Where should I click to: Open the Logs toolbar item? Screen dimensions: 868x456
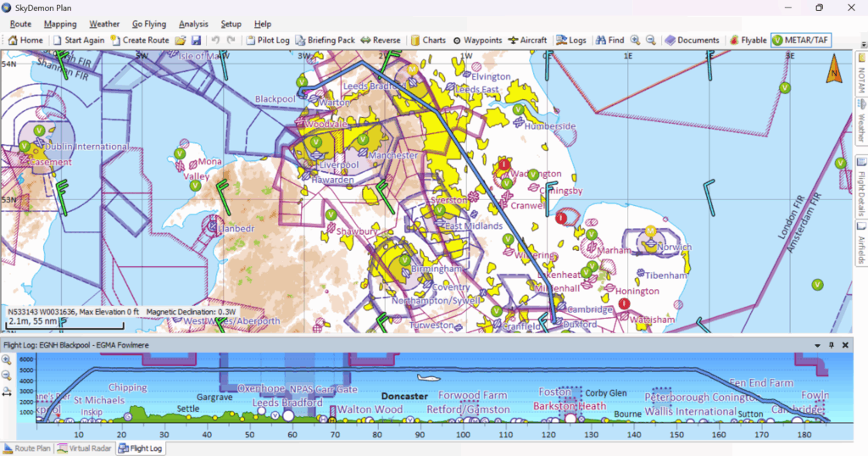pyautogui.click(x=570, y=40)
